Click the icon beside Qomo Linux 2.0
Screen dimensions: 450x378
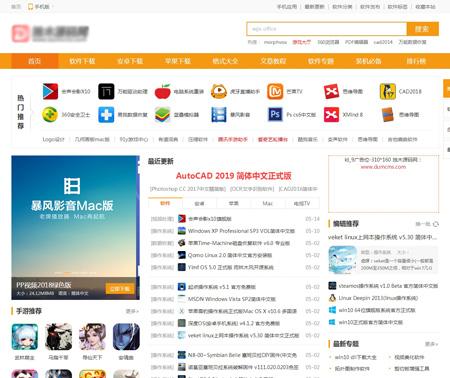(182, 255)
